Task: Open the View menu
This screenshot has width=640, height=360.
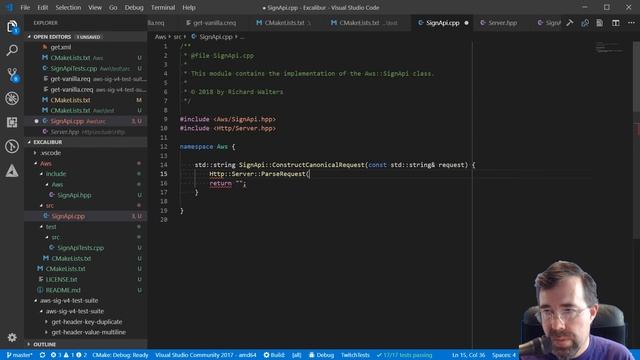Action: pos(95,7)
